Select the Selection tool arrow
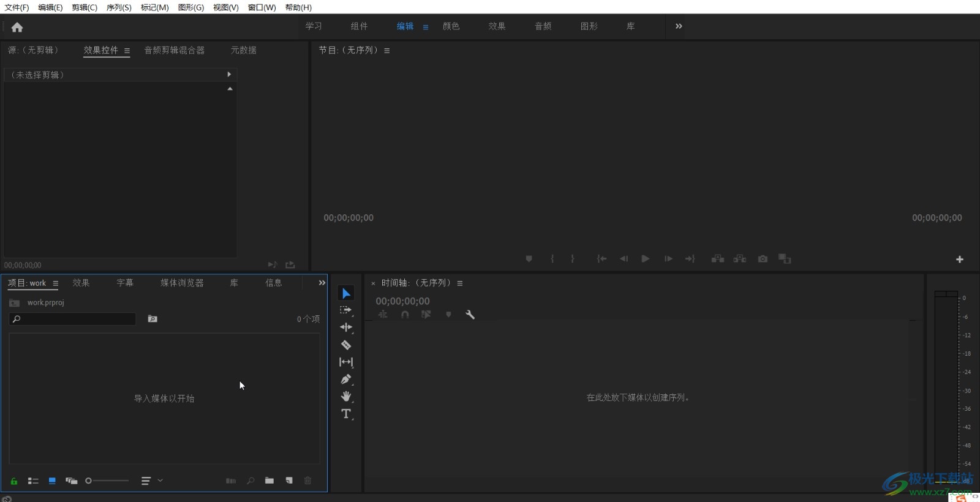The height and width of the screenshot is (502, 980). 346,293
